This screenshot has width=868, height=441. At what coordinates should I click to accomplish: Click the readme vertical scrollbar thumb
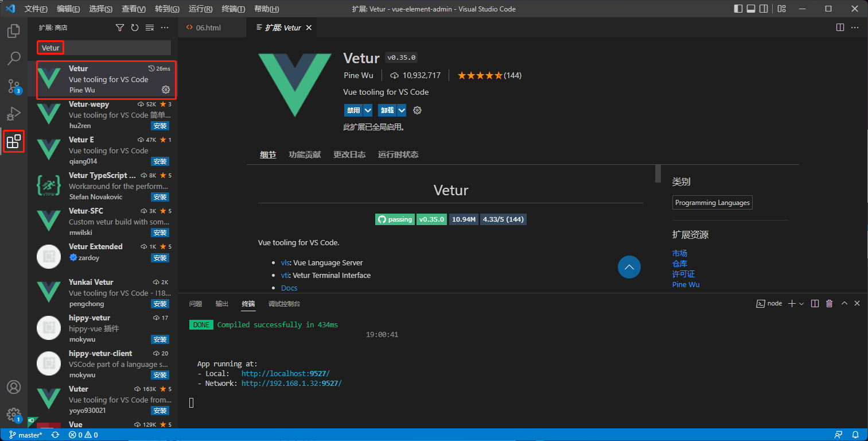[x=658, y=174]
